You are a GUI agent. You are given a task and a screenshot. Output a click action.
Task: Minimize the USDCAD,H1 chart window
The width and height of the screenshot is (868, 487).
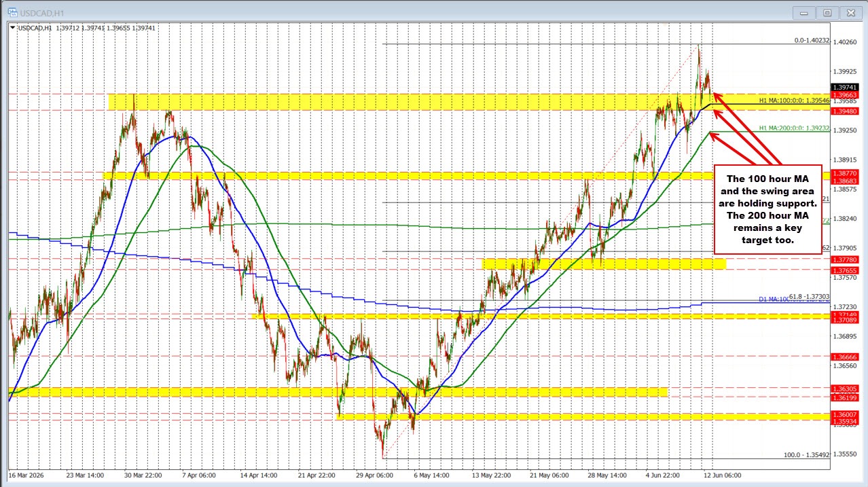pos(805,12)
